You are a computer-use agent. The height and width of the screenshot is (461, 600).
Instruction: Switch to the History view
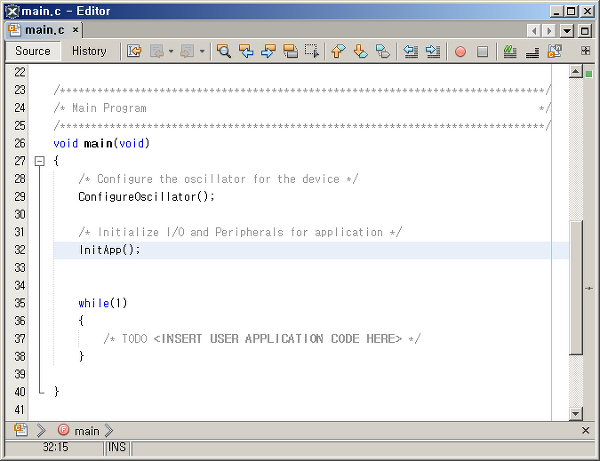pos(89,51)
